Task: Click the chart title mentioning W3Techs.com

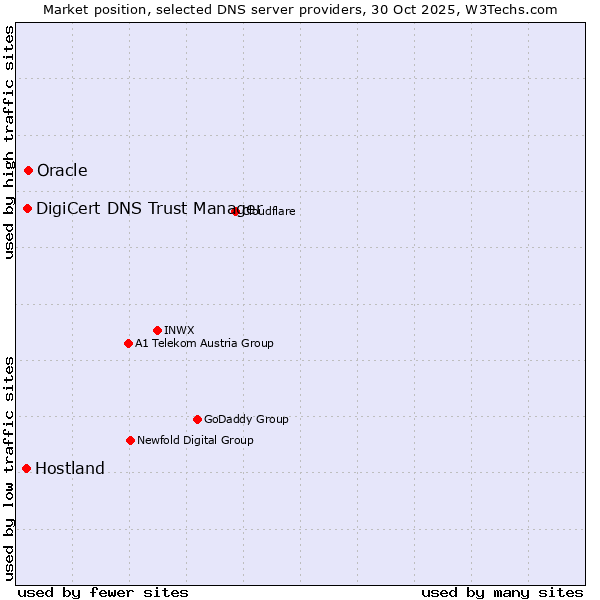Action: (x=300, y=9)
